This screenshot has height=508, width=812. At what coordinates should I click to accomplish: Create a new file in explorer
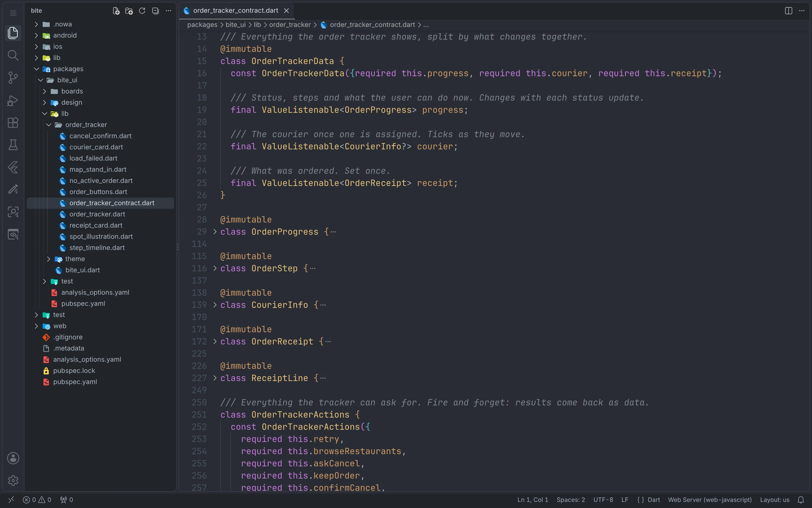(x=116, y=11)
